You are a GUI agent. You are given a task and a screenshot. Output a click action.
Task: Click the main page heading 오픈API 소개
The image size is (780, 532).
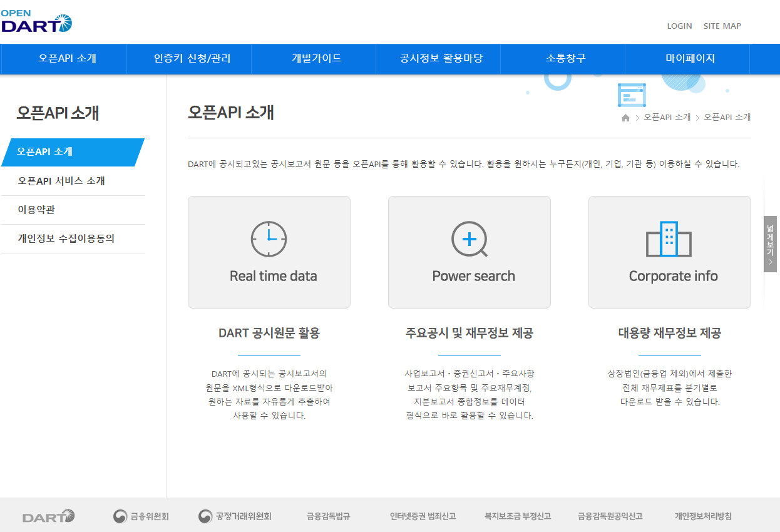point(231,113)
